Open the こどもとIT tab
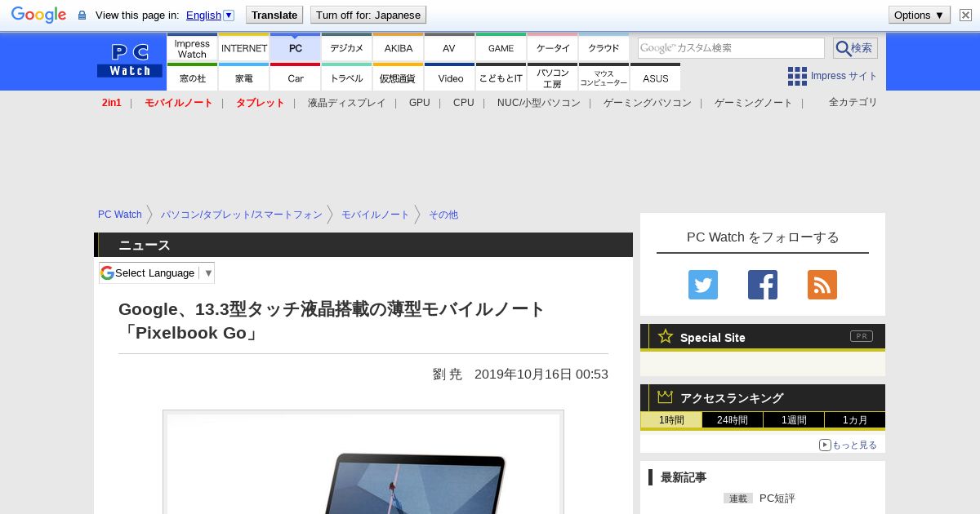 pyautogui.click(x=501, y=78)
